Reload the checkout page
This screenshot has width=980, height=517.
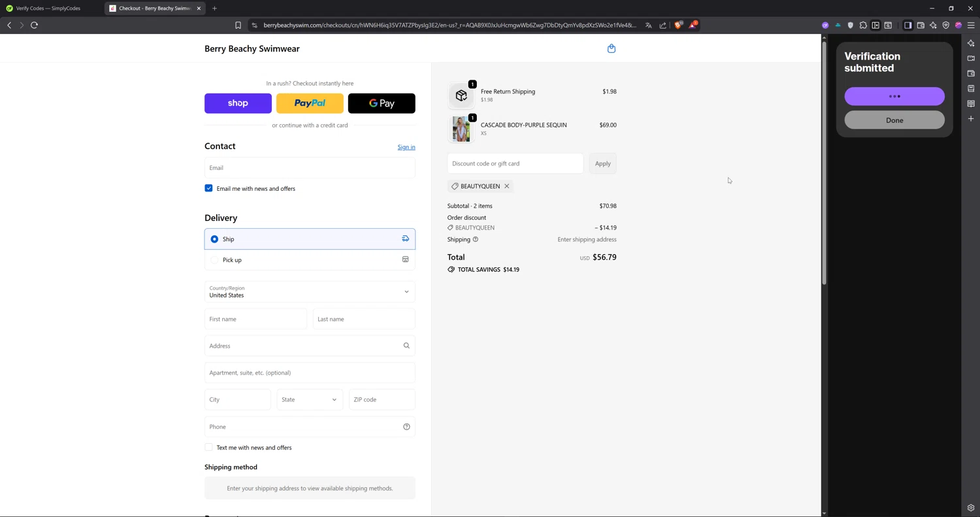point(35,25)
